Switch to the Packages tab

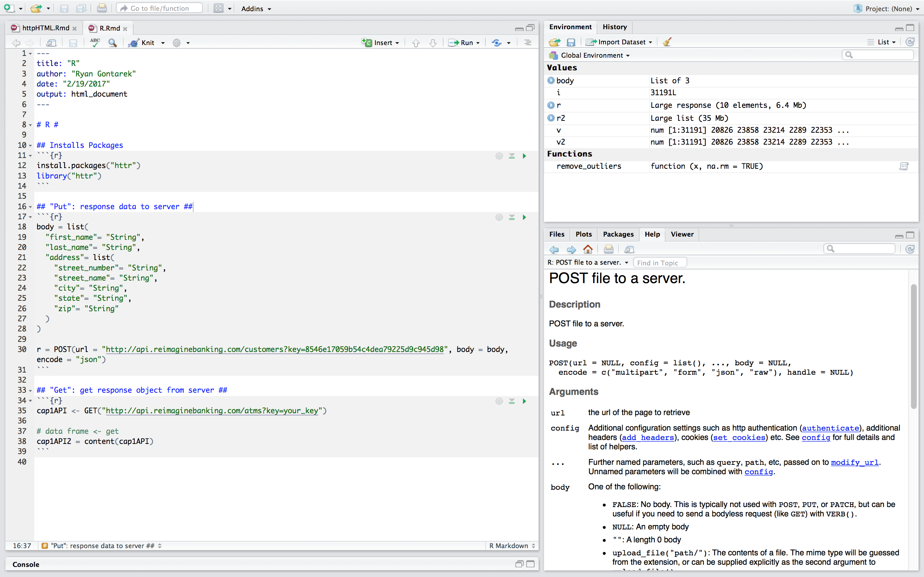point(618,234)
